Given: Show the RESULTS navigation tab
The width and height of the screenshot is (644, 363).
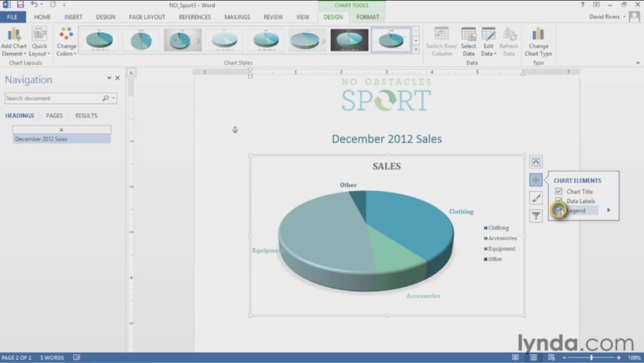Looking at the screenshot, I should 86,116.
